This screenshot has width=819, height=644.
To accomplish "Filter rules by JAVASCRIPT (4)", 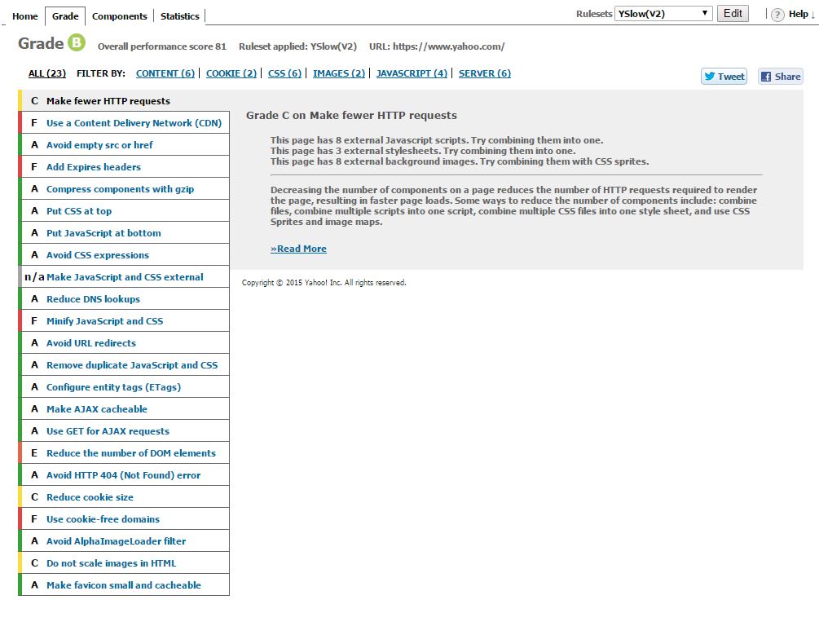I will pos(412,73).
